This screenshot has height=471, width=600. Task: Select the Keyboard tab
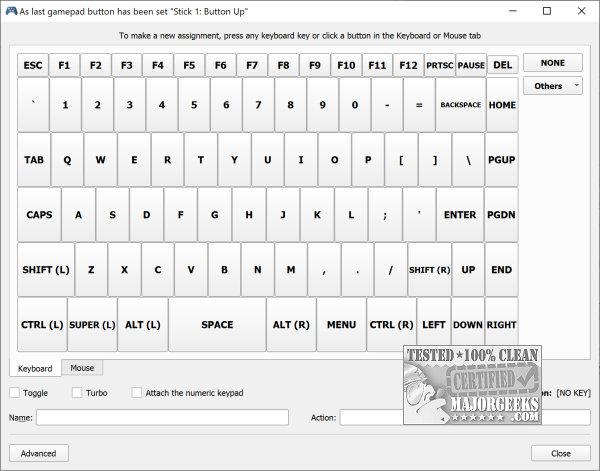tap(35, 368)
